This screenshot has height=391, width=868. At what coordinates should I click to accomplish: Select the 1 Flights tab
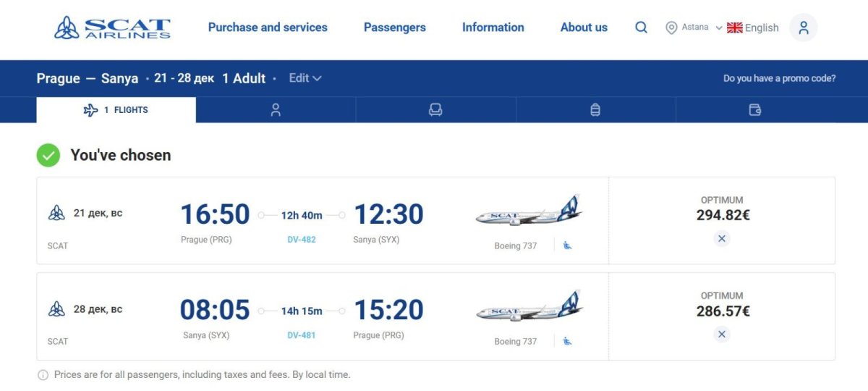(116, 110)
